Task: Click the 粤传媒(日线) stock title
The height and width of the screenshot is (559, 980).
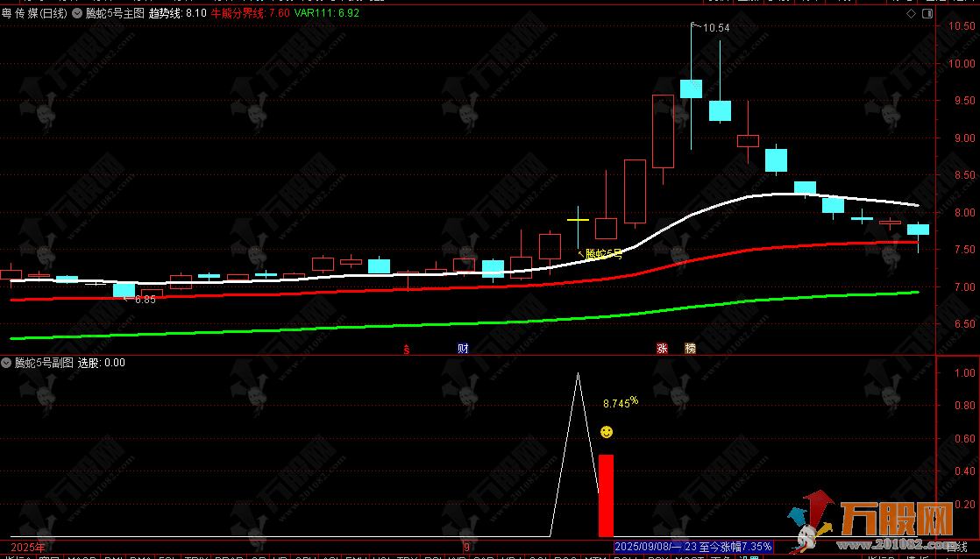Action: tap(35, 13)
